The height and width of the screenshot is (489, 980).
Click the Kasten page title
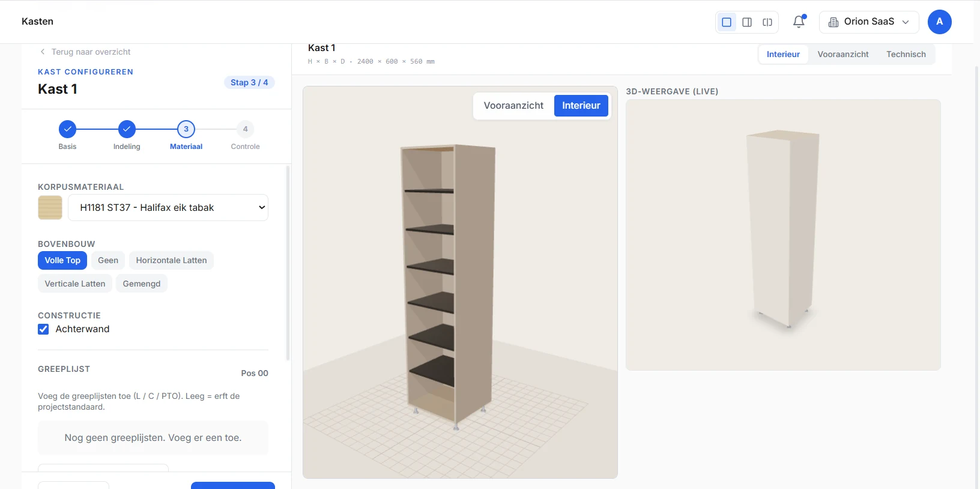(37, 22)
